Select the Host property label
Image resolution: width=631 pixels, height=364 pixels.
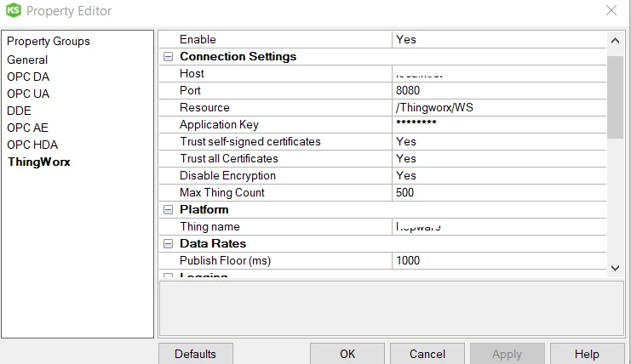point(192,73)
